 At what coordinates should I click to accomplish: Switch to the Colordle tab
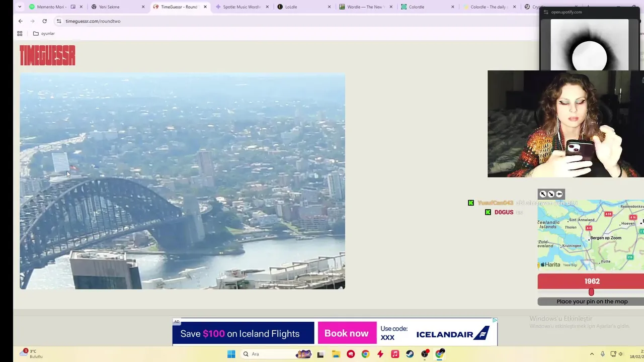click(428, 7)
